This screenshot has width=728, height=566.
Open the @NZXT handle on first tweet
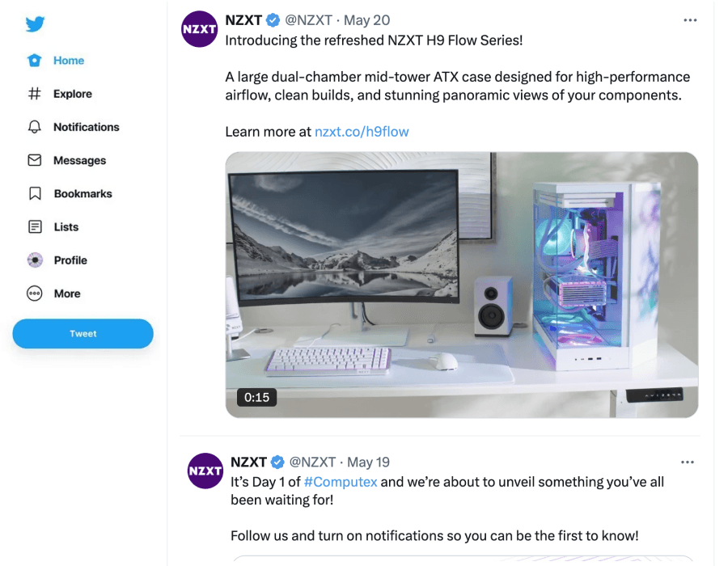point(308,20)
